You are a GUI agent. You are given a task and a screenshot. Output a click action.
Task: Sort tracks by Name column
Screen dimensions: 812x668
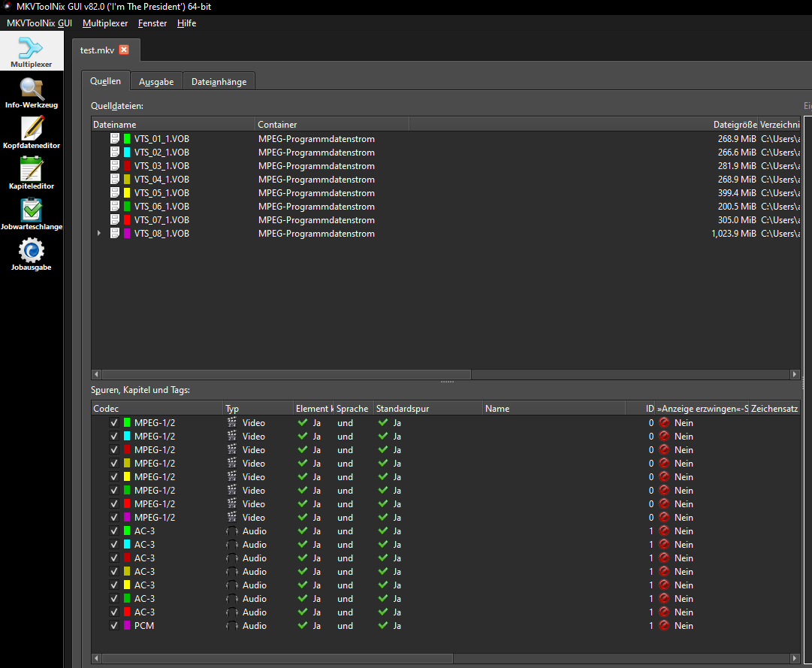tap(554, 409)
